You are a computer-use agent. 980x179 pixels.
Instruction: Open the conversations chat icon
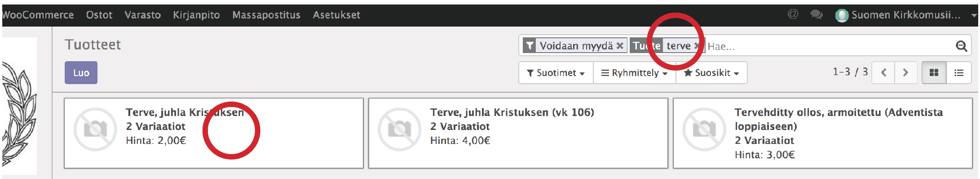tap(817, 14)
